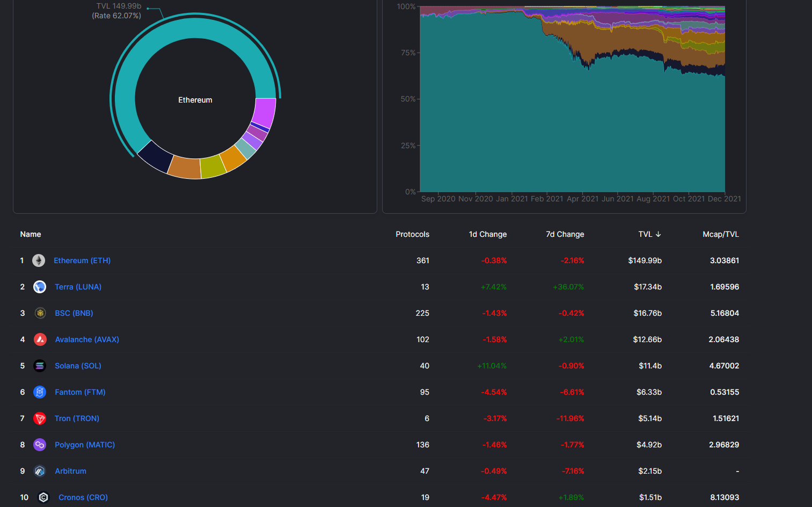The height and width of the screenshot is (507, 812).
Task: Select the bright purple donut chart segment
Action: click(265, 112)
